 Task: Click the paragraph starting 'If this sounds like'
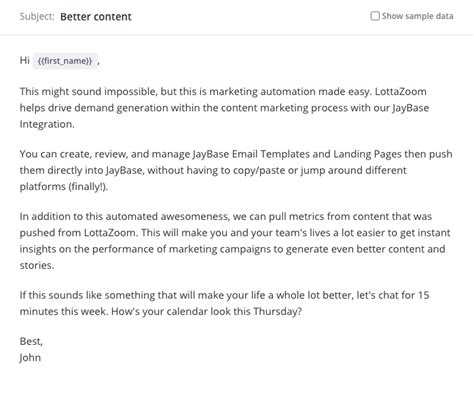click(x=224, y=303)
